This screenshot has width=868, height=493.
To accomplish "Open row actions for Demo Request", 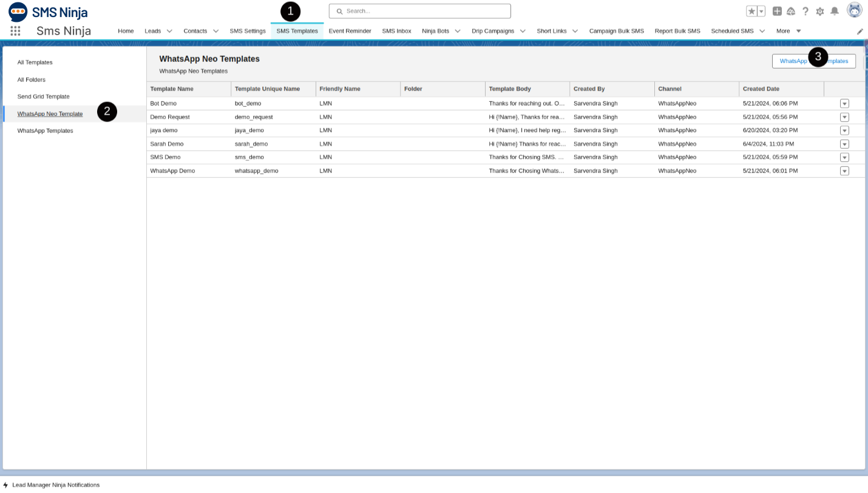I will [844, 117].
